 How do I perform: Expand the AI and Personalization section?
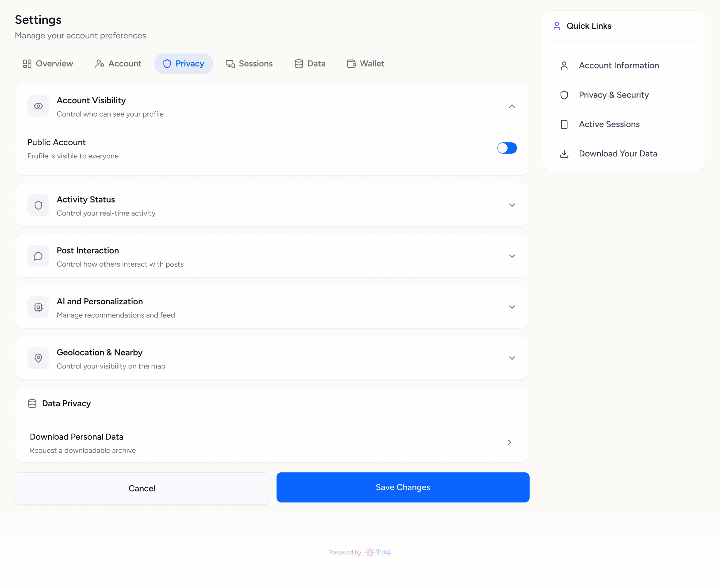(512, 307)
